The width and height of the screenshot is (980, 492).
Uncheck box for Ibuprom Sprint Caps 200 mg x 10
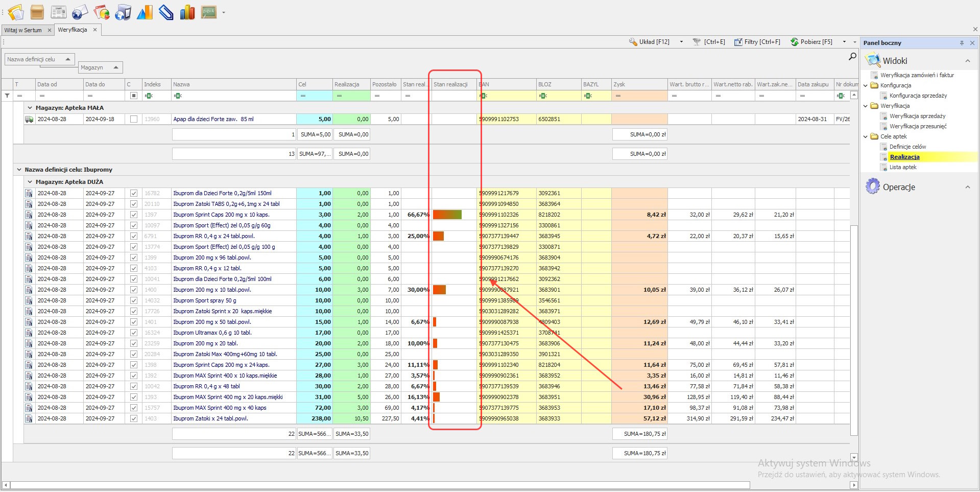point(134,215)
